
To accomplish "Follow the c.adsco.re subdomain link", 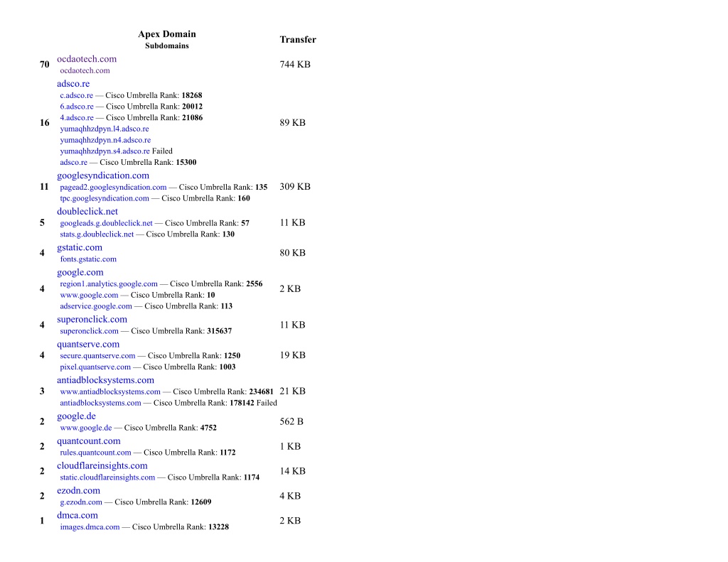I will click(77, 95).
